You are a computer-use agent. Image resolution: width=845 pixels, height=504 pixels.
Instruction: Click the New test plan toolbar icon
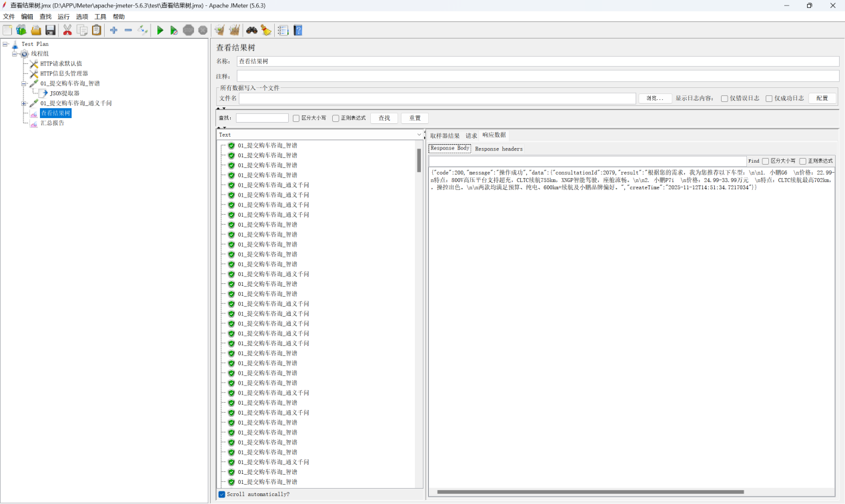[7, 30]
